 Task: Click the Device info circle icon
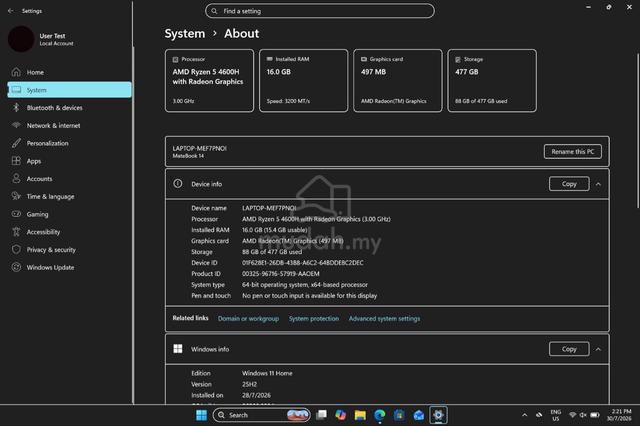tap(178, 184)
